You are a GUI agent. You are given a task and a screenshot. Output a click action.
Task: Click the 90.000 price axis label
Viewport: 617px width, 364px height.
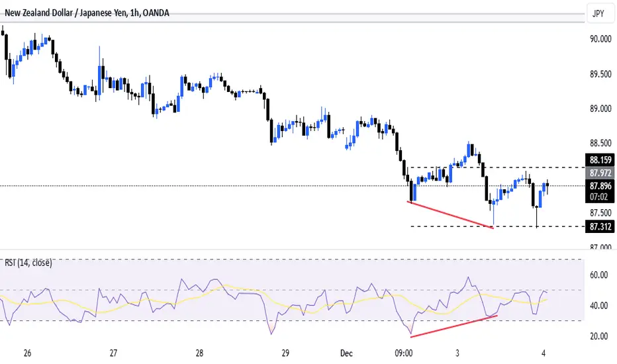pyautogui.click(x=600, y=39)
